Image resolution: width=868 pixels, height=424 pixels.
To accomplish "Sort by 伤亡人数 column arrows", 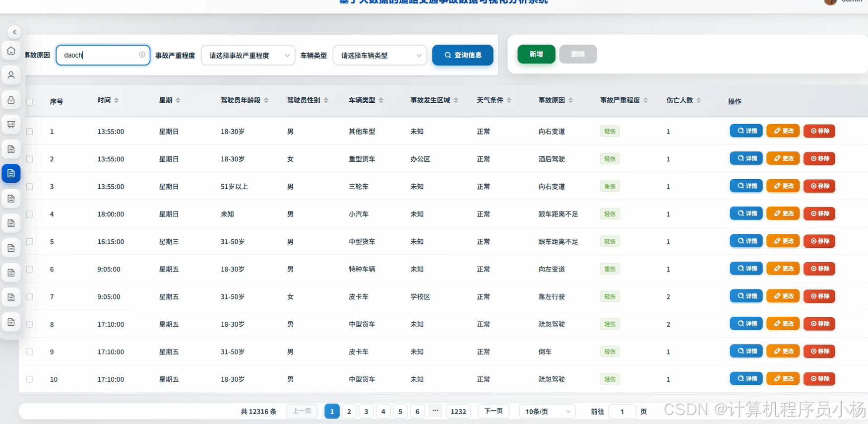I will tap(698, 100).
